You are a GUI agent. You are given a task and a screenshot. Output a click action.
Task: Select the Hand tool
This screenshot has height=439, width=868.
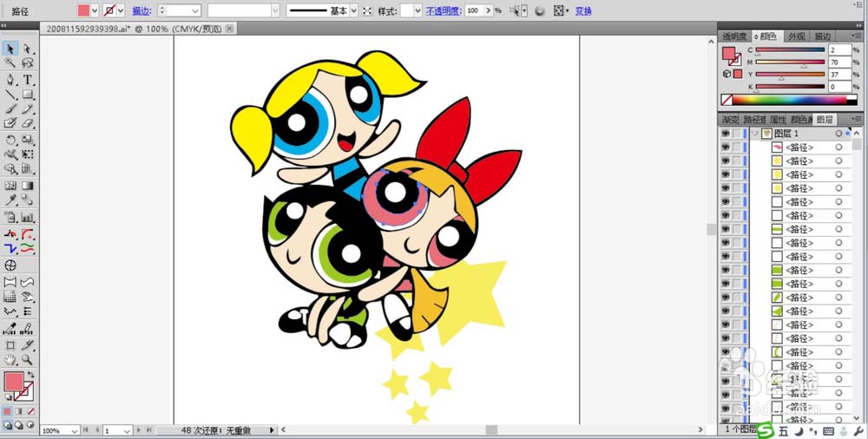point(10,360)
